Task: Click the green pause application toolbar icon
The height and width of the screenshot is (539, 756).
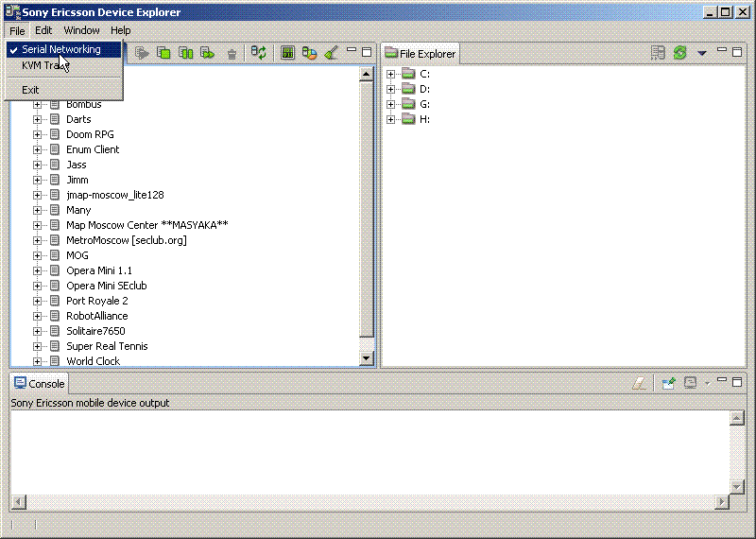Action: coord(185,53)
